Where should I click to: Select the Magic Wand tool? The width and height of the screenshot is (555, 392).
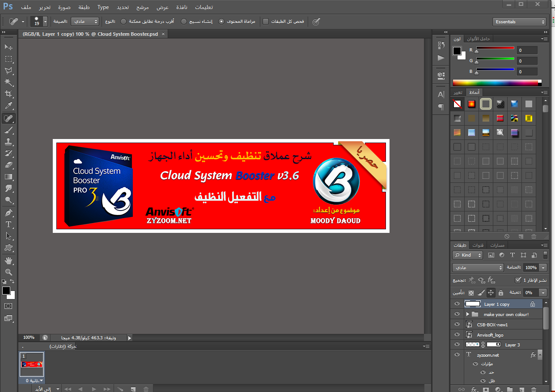point(8,82)
